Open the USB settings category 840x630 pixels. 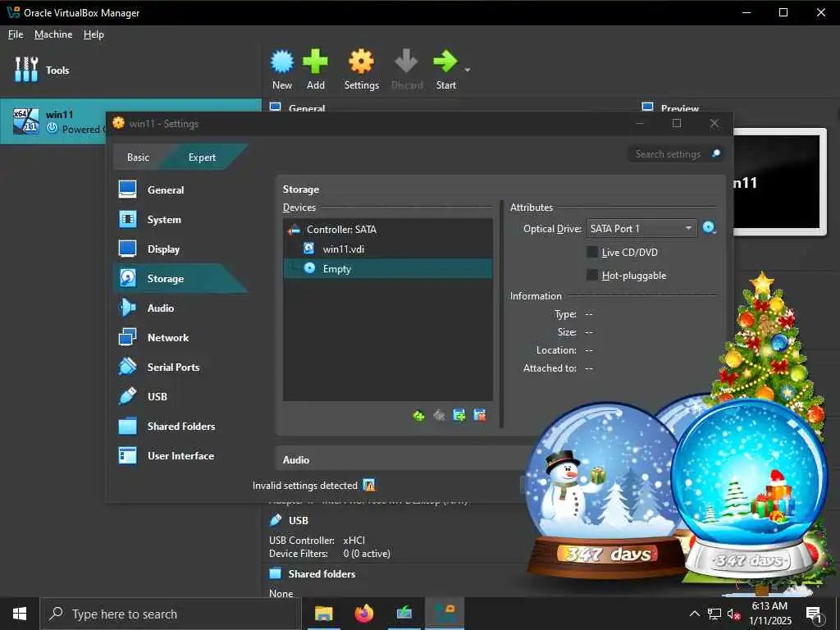[x=157, y=396]
